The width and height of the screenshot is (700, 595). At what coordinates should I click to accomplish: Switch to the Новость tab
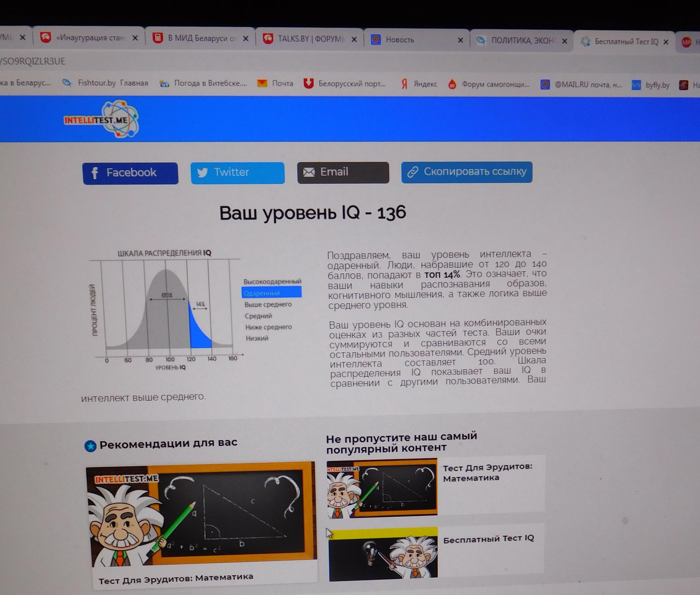coord(400,40)
